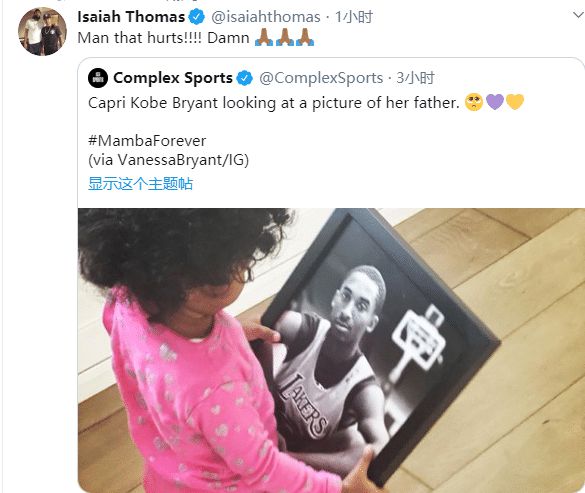Open the 1小时 tweet timestamp

(x=354, y=17)
